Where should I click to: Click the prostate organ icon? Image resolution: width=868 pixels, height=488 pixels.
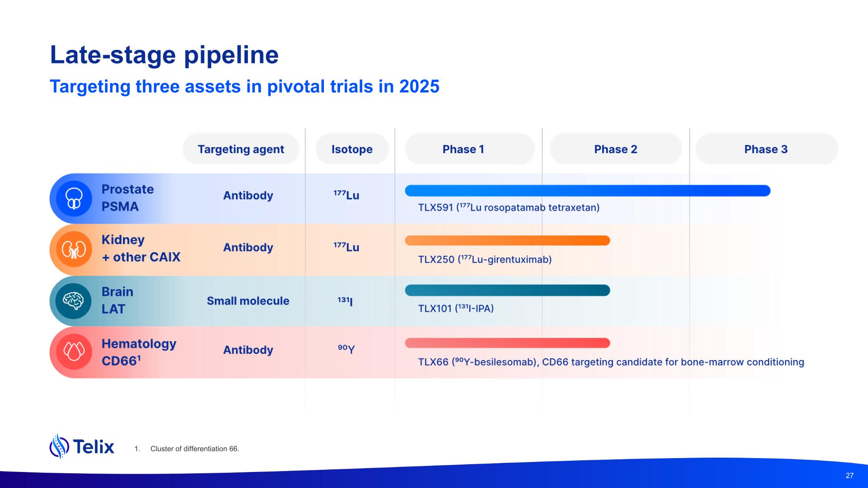click(x=74, y=199)
